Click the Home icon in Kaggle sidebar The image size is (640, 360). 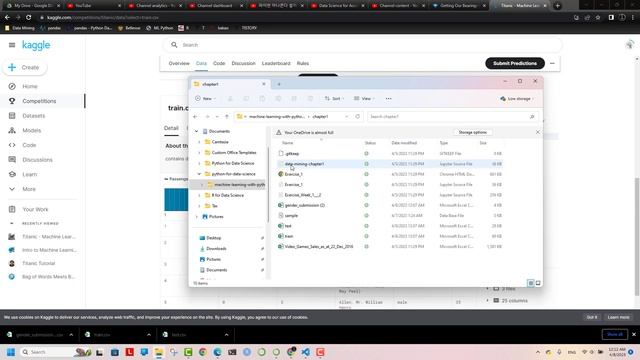tap(12, 87)
